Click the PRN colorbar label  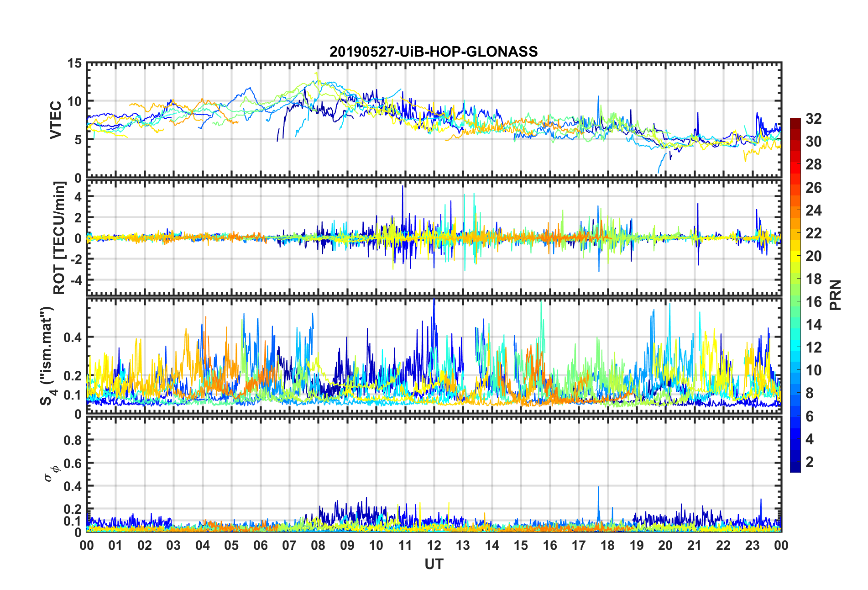pyautogui.click(x=836, y=295)
